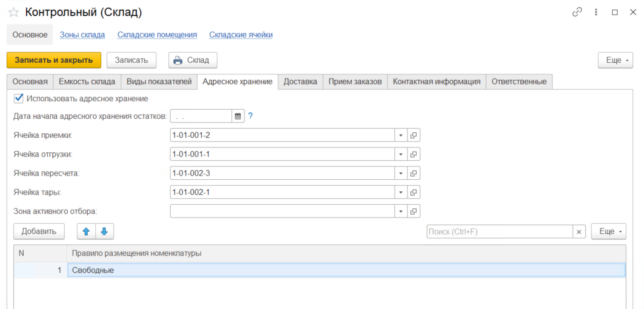Open Складские ячейки link

240,35
